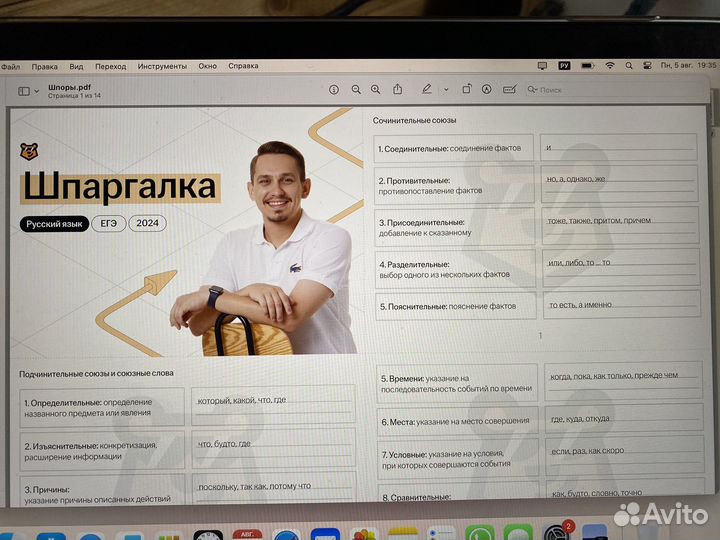Image resolution: width=720 pixels, height=540 pixels.
Task: Show the Markup toolbar circled-A icon
Action: [x=487, y=89]
